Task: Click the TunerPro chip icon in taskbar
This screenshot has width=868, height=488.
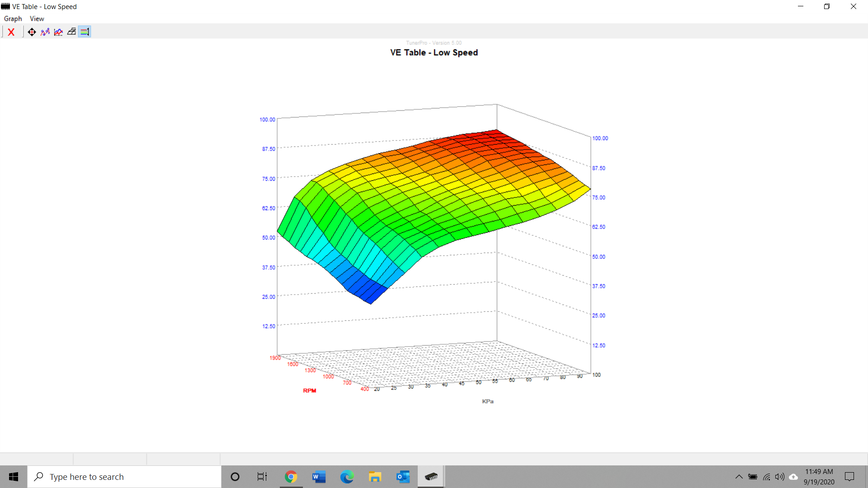Action: [431, 477]
